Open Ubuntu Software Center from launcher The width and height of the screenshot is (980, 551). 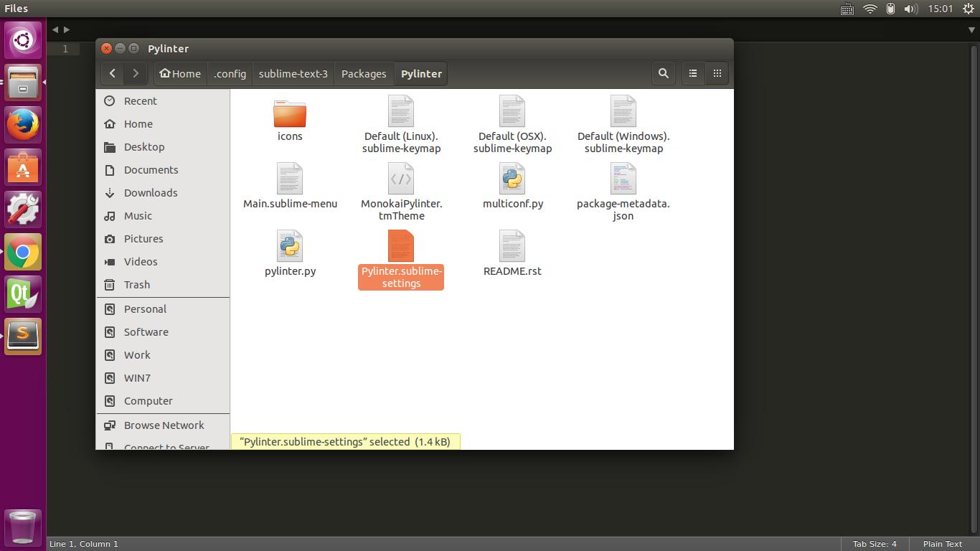[23, 167]
